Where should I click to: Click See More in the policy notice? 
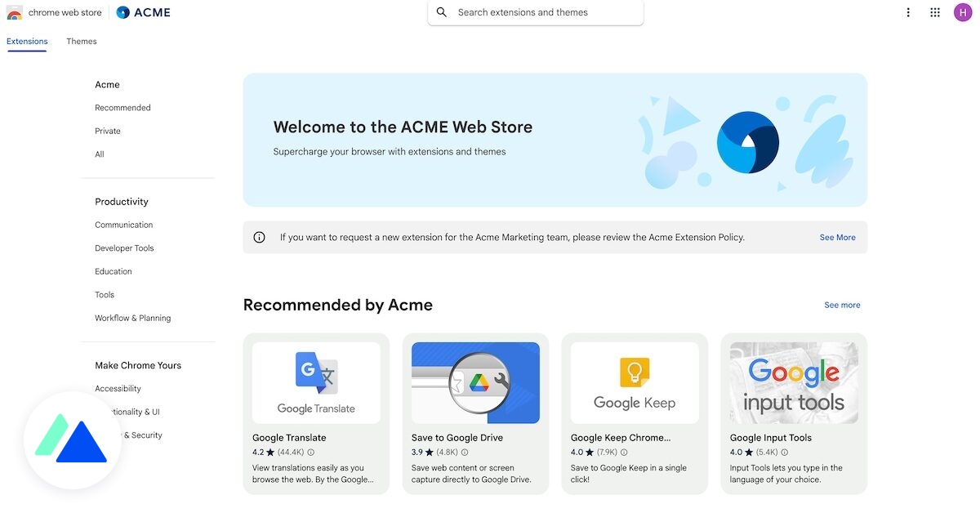[838, 238]
